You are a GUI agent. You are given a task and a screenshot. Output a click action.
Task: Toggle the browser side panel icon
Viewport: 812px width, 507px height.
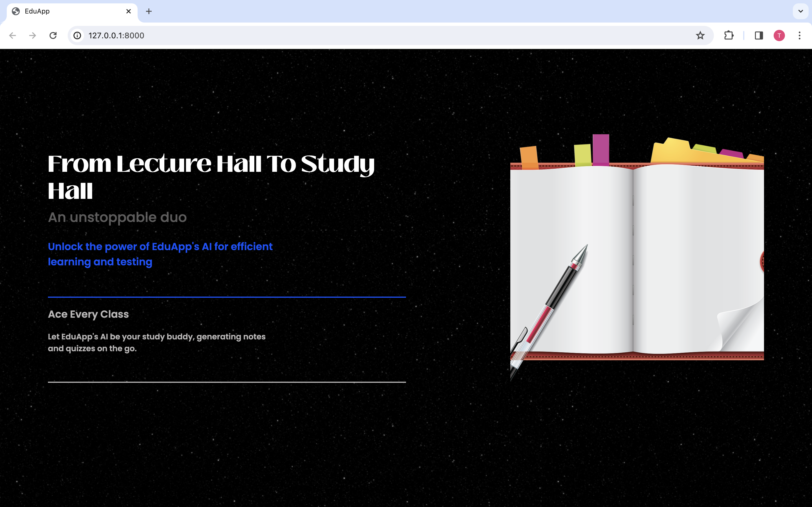pyautogui.click(x=759, y=35)
